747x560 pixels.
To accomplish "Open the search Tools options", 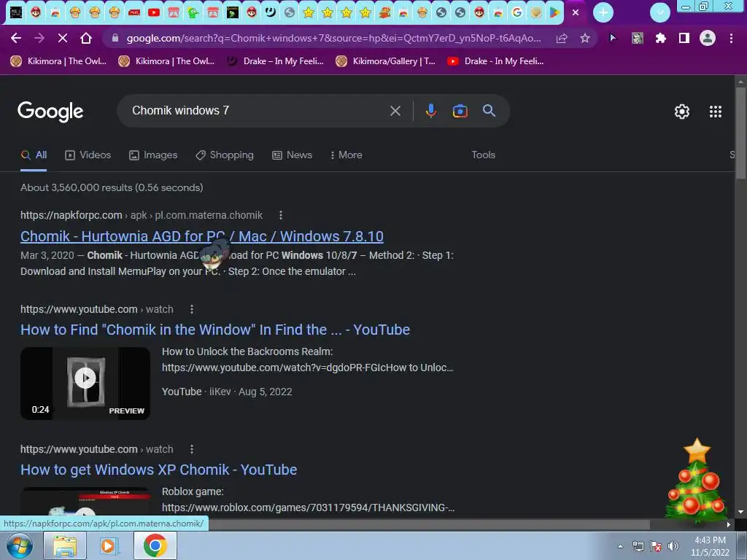I will (483, 155).
